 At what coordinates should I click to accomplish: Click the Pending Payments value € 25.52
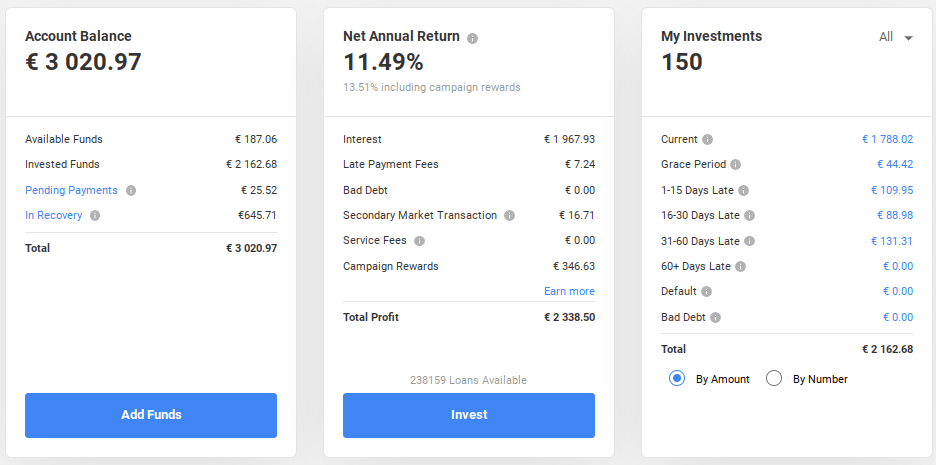click(259, 190)
